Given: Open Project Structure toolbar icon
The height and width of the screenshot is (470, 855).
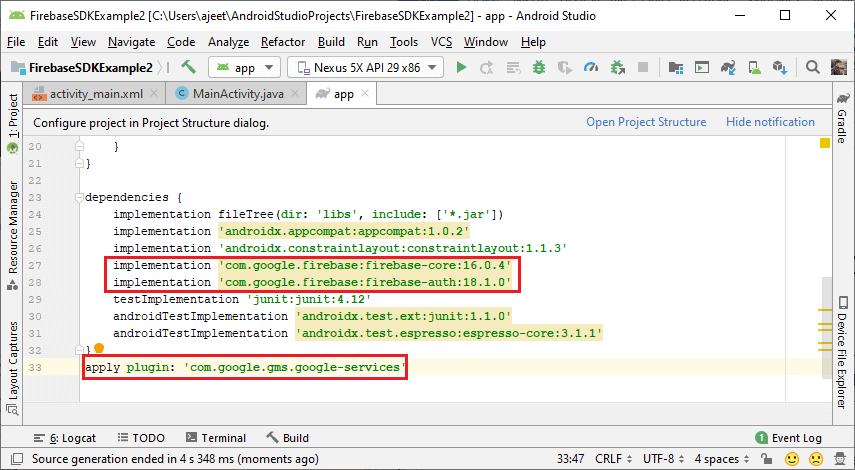Looking at the screenshot, I should pyautogui.click(x=676, y=68).
